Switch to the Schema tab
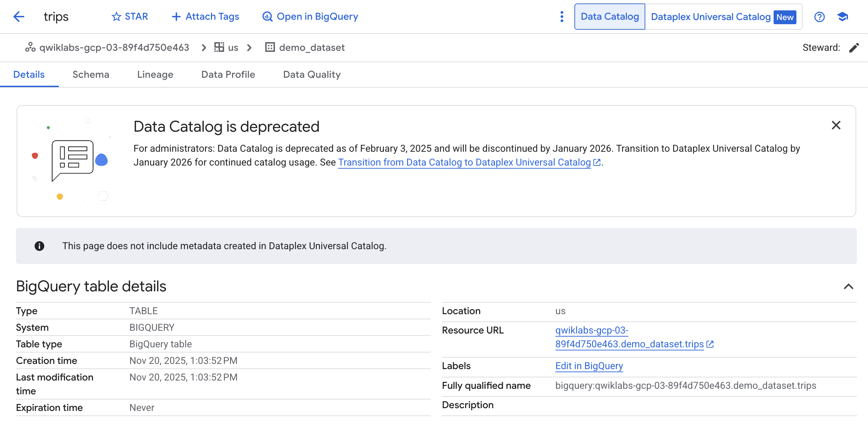868x432 pixels. point(91,75)
